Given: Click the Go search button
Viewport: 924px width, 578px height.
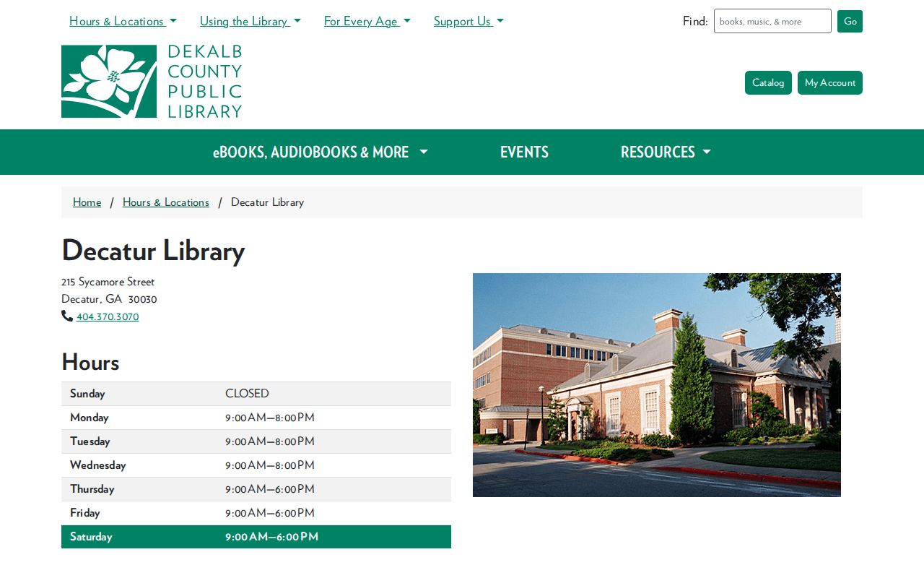Looking at the screenshot, I should point(850,21).
